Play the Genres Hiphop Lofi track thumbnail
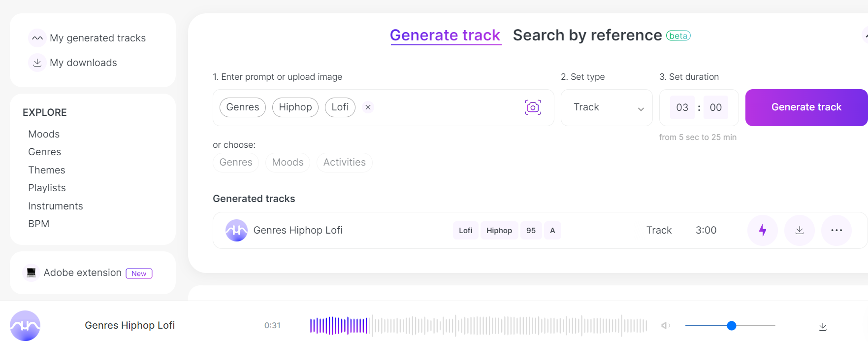 click(236, 230)
